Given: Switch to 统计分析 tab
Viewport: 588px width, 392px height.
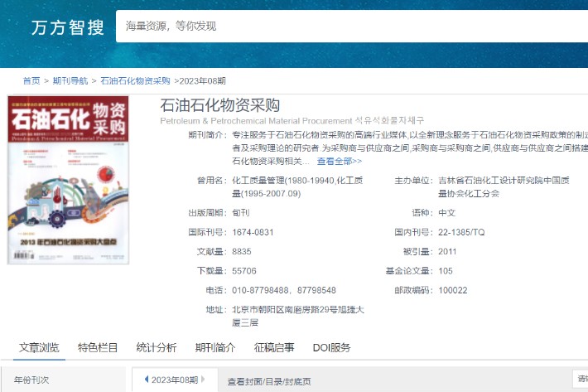Looking at the screenshot, I should click(x=157, y=348).
